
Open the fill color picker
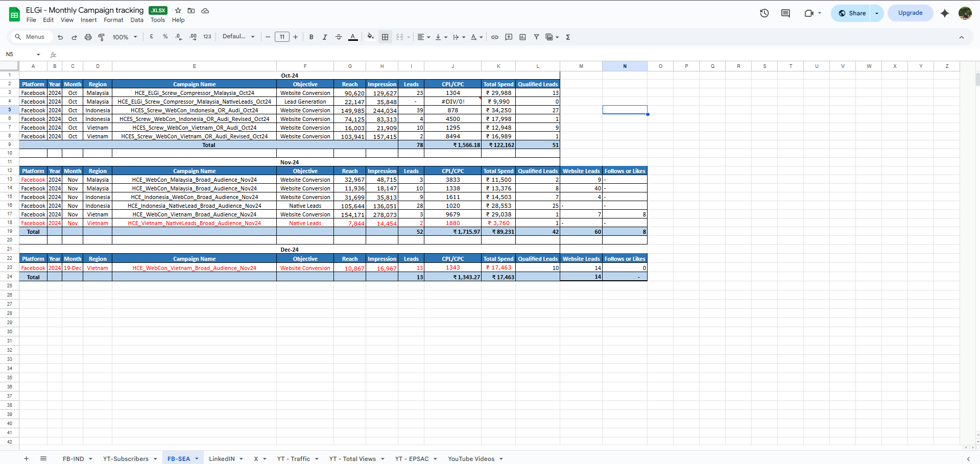370,37
